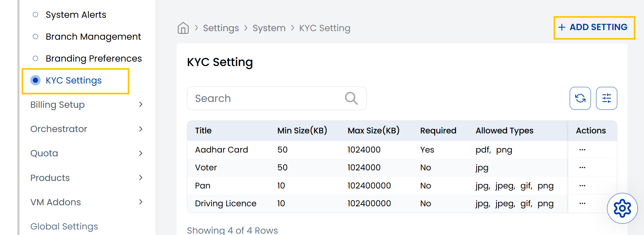Open Global Settings in sidebar

(x=64, y=226)
